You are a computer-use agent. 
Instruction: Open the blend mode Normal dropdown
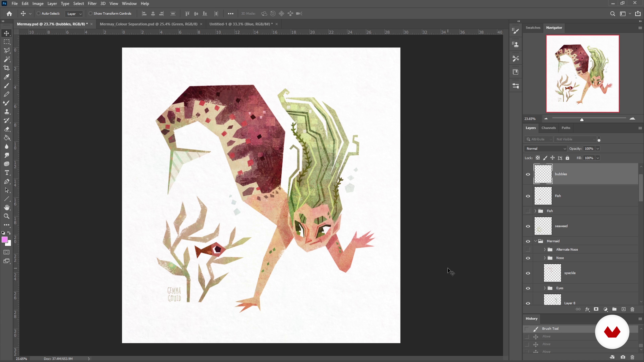point(545,149)
